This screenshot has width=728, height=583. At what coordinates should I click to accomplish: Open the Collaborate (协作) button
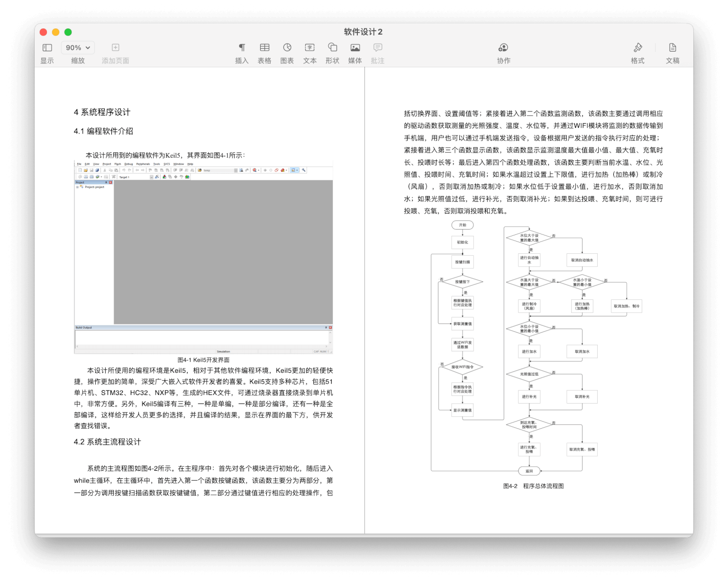(503, 47)
